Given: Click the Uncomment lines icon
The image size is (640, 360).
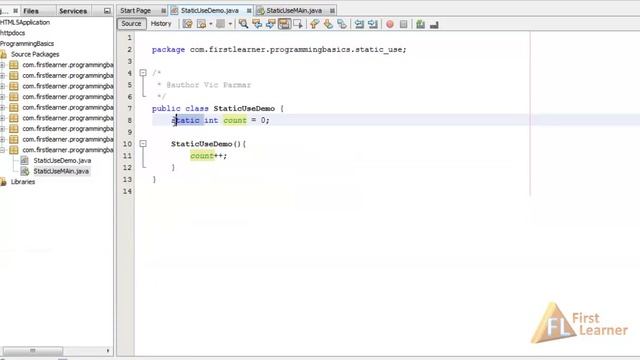Looking at the screenshot, I should 434,24.
